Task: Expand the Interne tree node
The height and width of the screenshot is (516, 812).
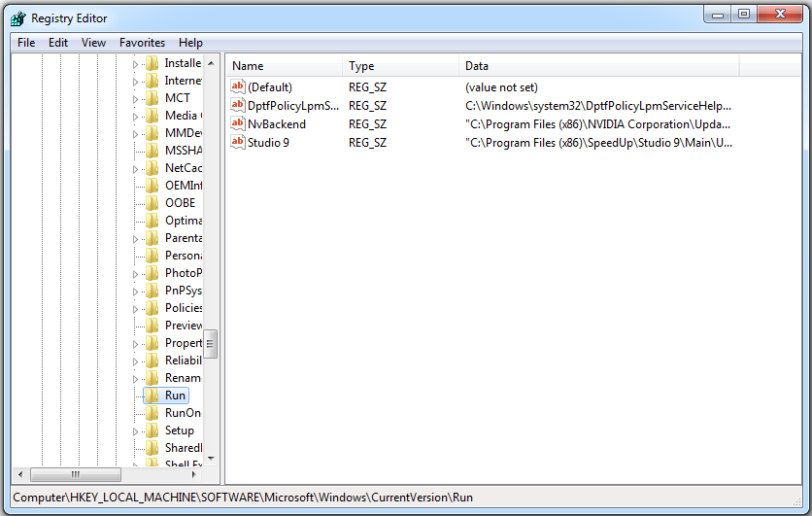Action: coord(135,82)
